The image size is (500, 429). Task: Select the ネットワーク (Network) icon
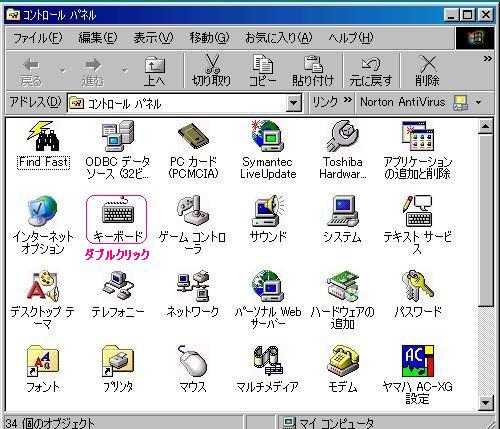193,287
